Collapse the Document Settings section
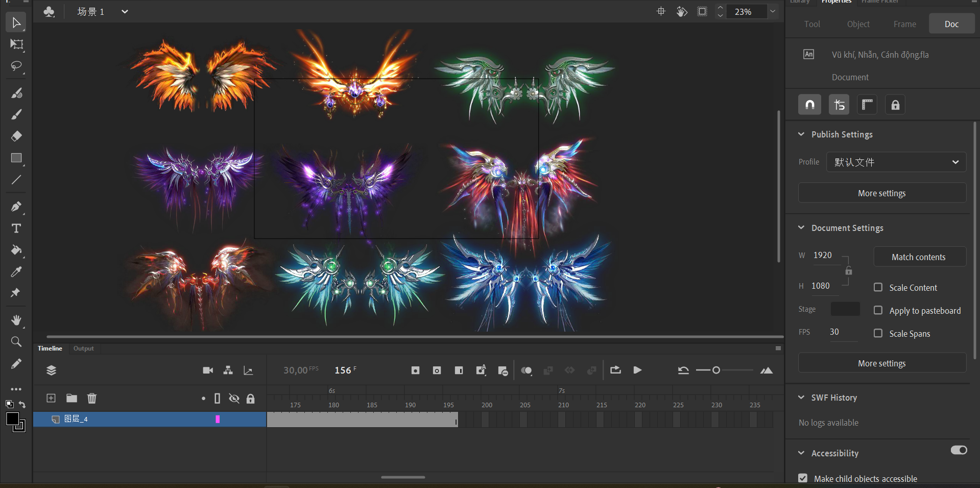Screen dimensions: 980x488 pyautogui.click(x=801, y=228)
